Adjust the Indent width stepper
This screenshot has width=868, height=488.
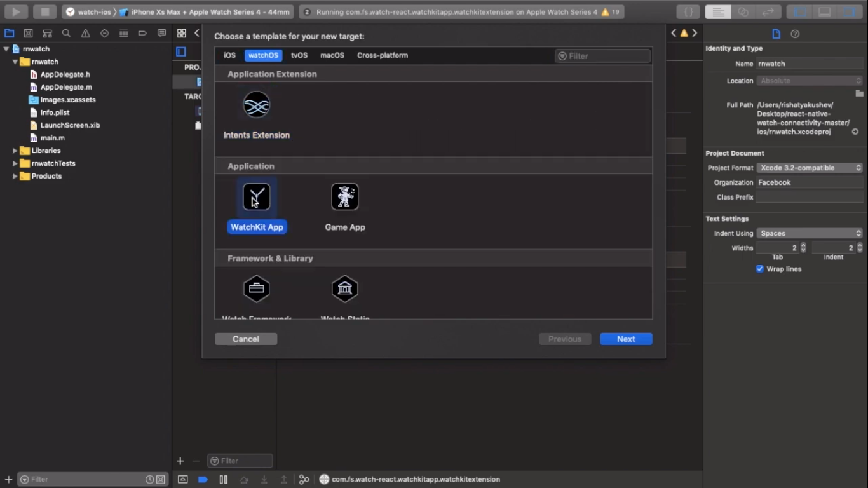pos(860,248)
